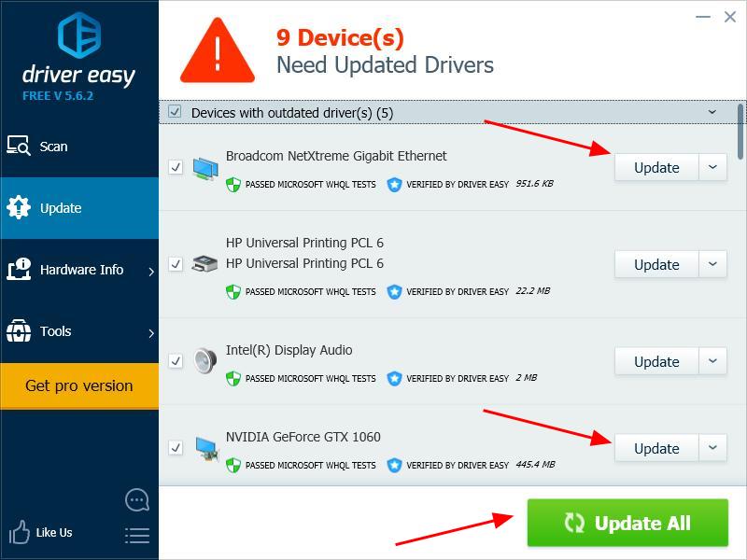Viewport: 747px width, 560px height.
Task: Click the green Update All button
Action: tap(627, 523)
